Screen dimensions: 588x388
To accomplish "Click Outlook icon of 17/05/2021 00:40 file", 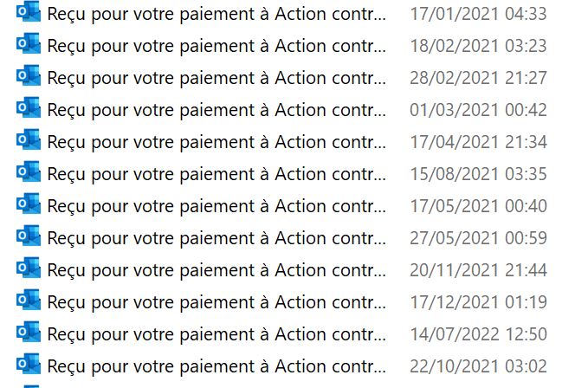I will [29, 204].
